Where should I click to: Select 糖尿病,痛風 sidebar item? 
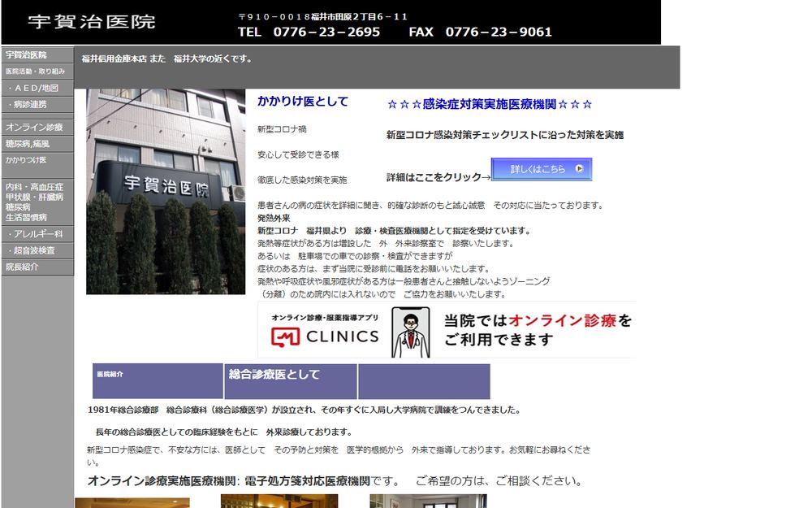[37, 144]
